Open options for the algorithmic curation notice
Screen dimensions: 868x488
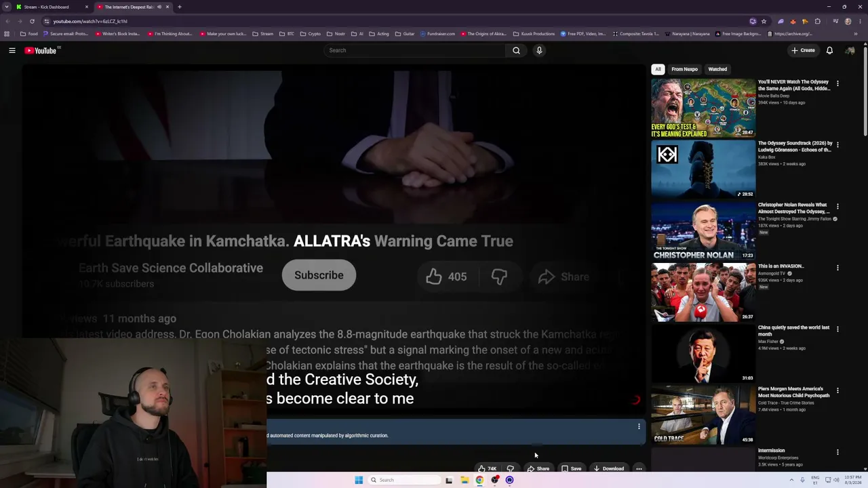click(x=639, y=426)
